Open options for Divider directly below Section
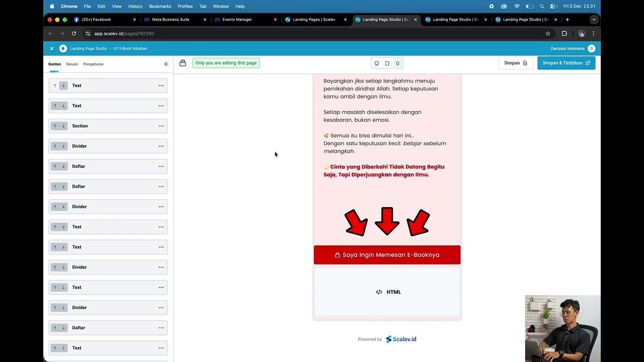Image resolution: width=644 pixels, height=362 pixels. (161, 146)
